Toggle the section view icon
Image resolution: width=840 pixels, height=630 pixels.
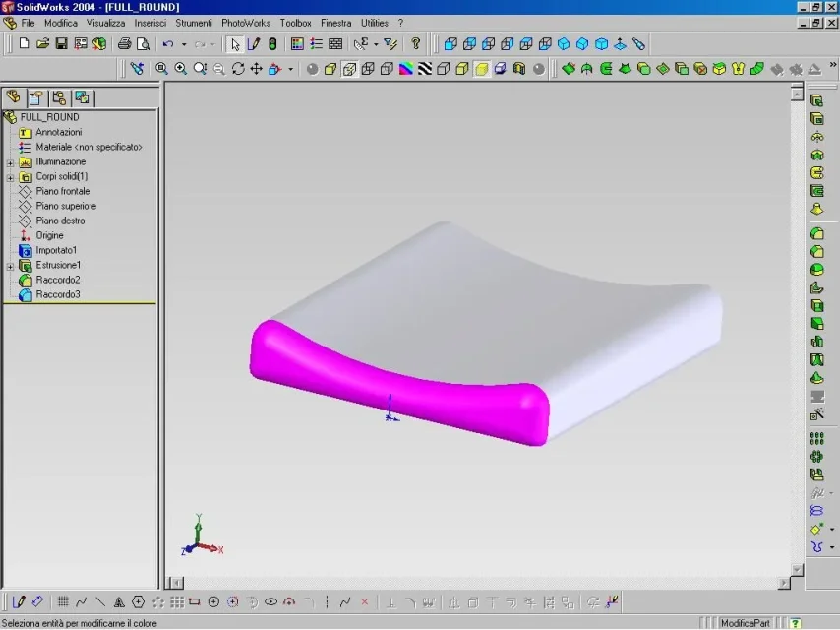coord(519,69)
